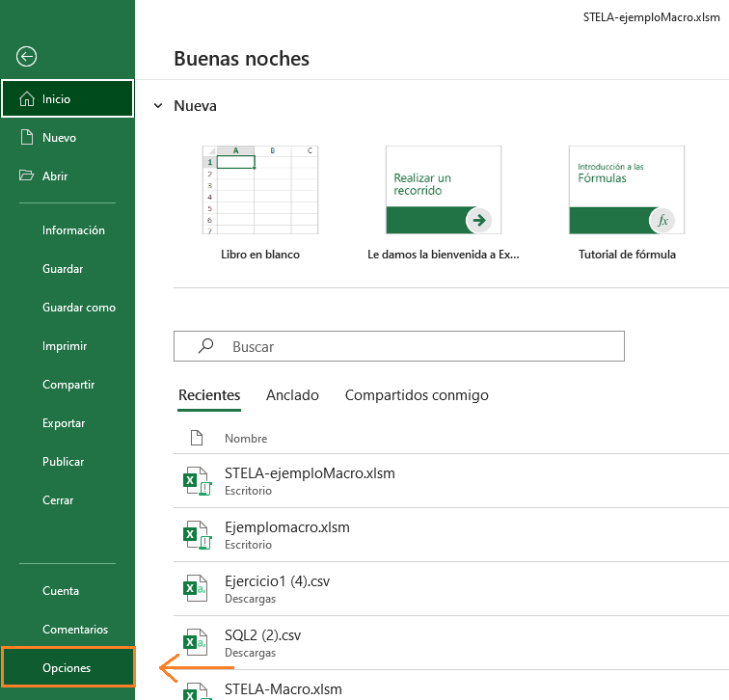Open the Realizar un recorrido template
The height and width of the screenshot is (700, 729).
coord(444,190)
